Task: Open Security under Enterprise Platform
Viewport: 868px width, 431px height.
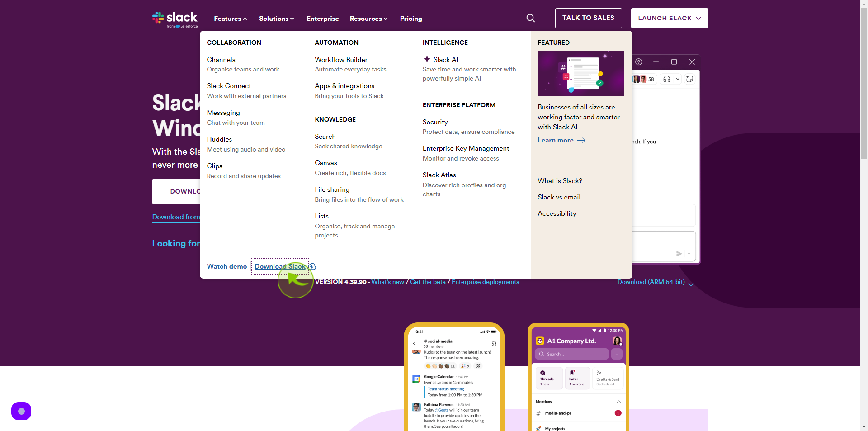Action: click(435, 122)
